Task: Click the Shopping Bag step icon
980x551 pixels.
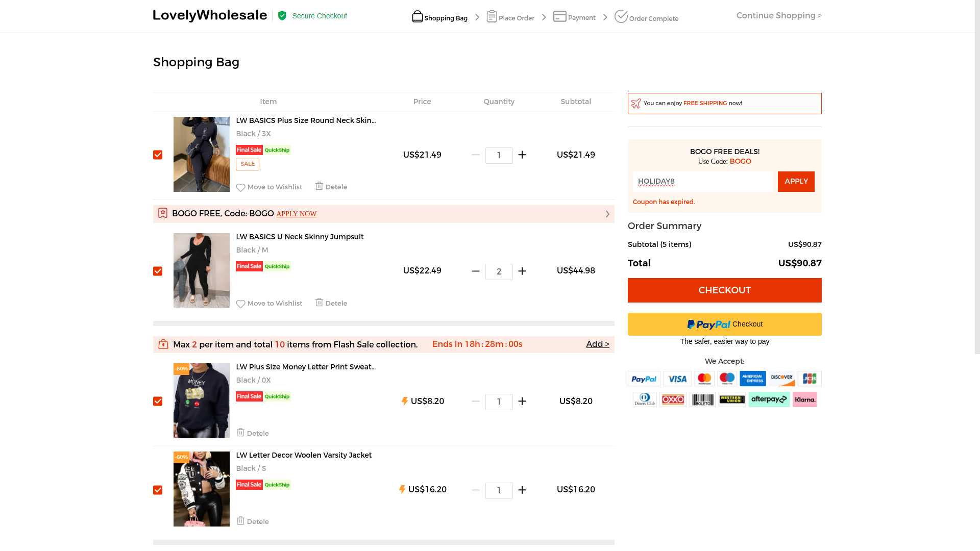Action: [x=417, y=16]
